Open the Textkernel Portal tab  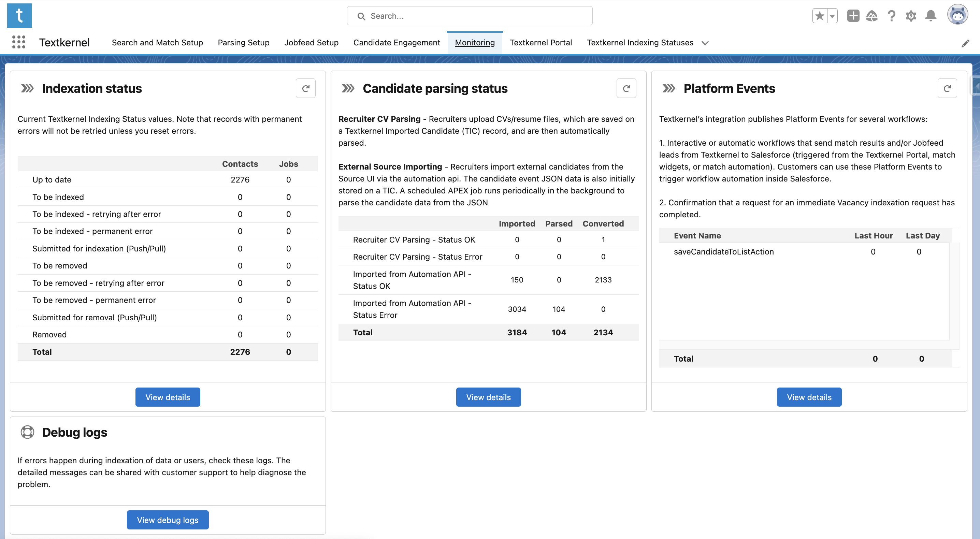541,43
